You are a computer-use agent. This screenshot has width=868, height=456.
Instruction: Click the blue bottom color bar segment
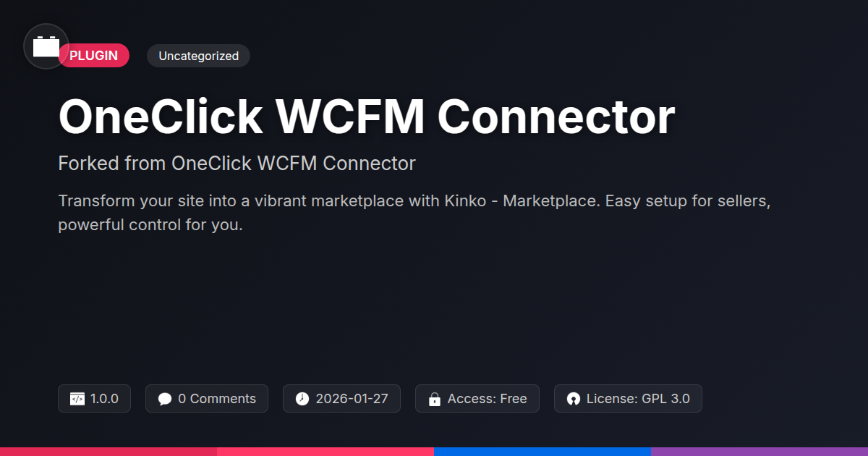pyautogui.click(x=542, y=452)
